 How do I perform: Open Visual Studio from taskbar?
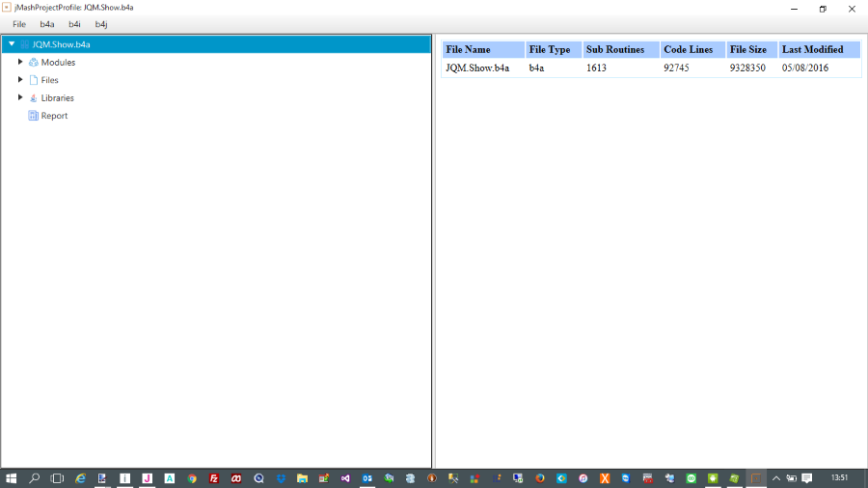345,478
